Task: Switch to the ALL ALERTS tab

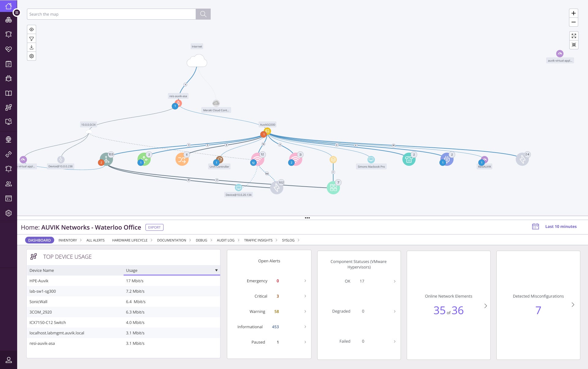Action: [96, 240]
